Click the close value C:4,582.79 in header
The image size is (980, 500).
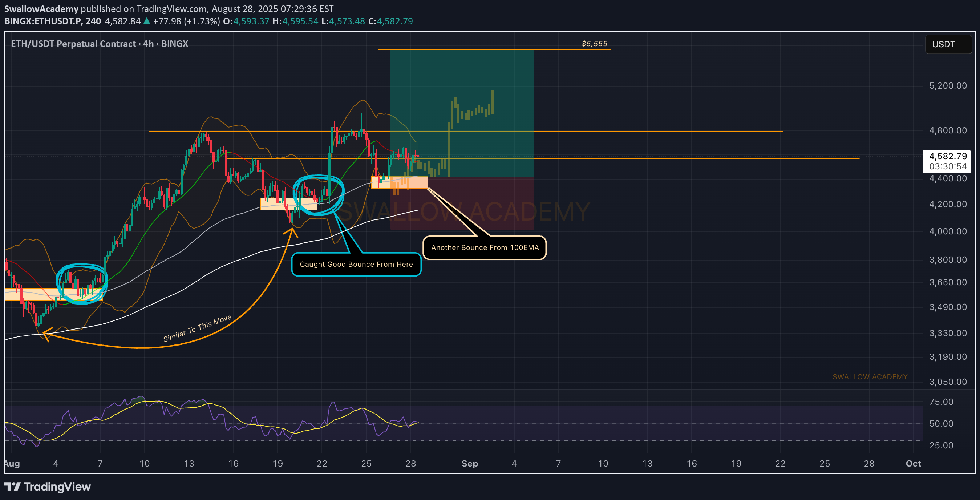391,21
